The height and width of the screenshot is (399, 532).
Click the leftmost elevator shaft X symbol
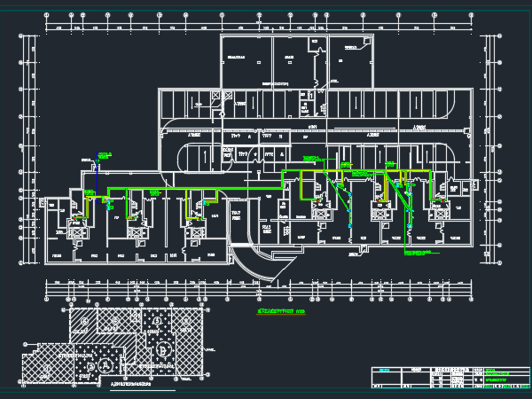click(x=76, y=232)
